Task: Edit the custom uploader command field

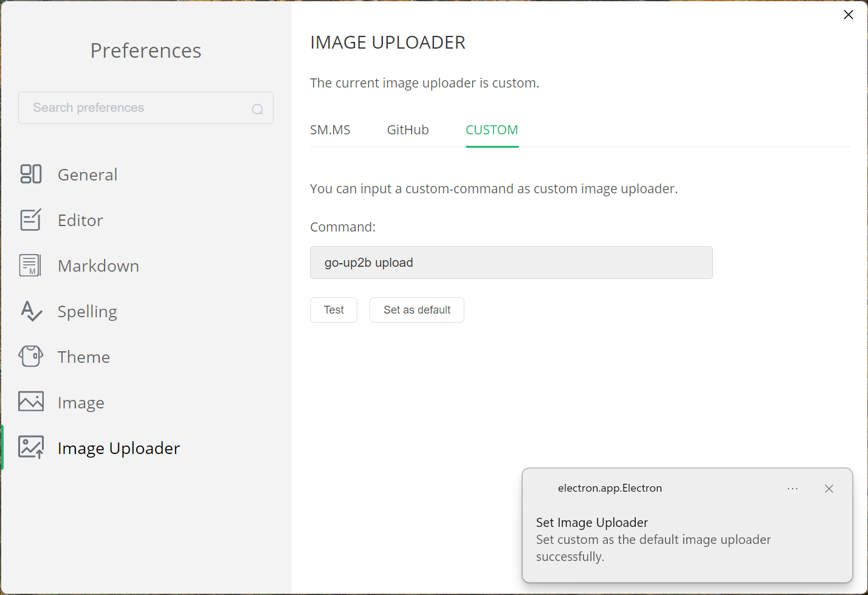Action: [x=511, y=263]
